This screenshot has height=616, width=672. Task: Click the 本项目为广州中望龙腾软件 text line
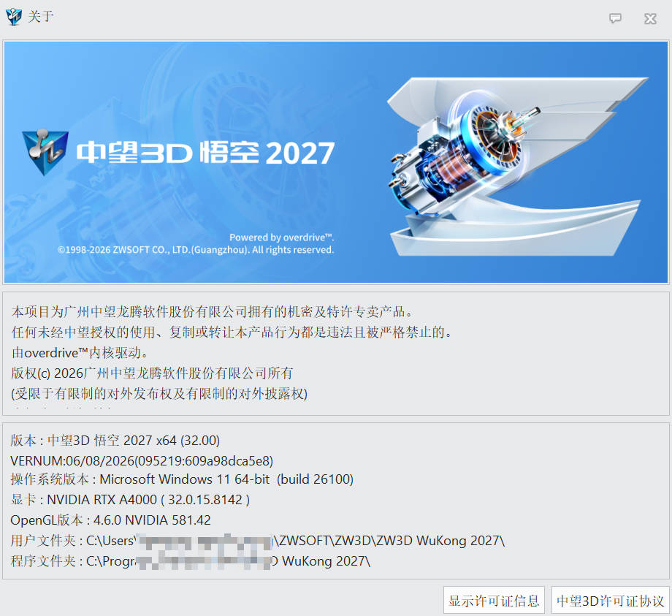(213, 311)
